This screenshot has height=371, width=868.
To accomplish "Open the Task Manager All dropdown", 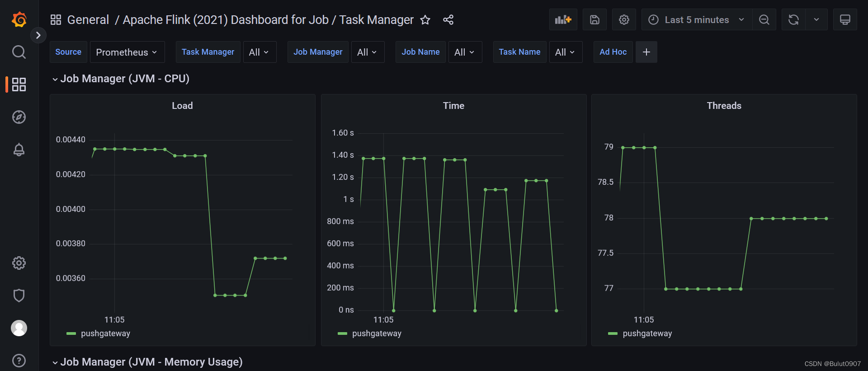I will [259, 52].
